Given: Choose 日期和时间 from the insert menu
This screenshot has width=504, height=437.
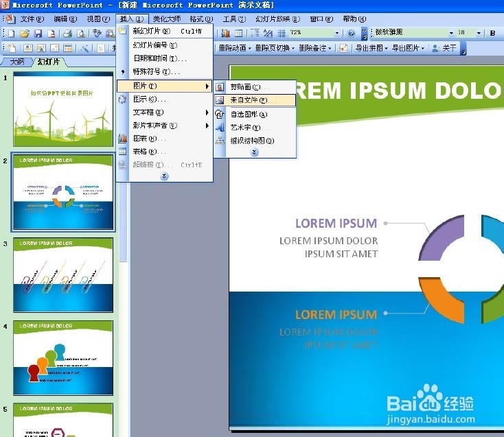Looking at the screenshot, I should pyautogui.click(x=165, y=58).
